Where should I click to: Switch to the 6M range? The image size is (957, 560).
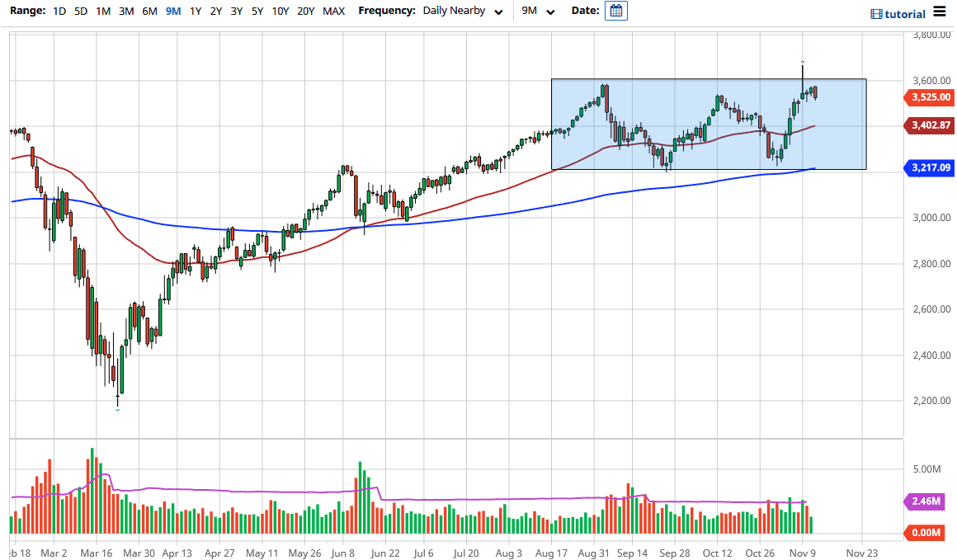[x=148, y=12]
